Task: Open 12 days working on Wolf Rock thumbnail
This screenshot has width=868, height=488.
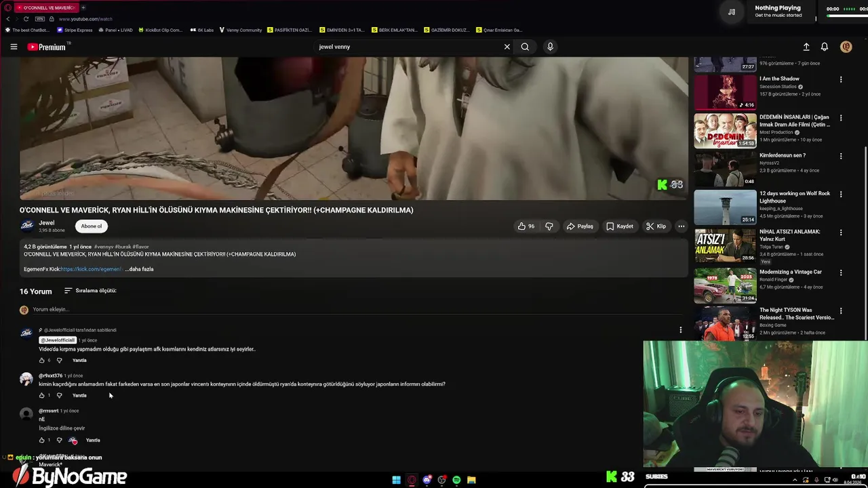Action: pyautogui.click(x=725, y=207)
